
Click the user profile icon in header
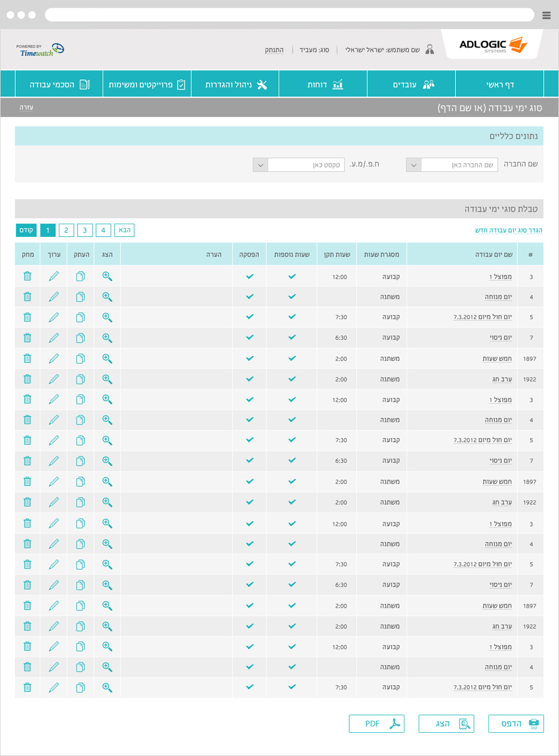coord(430,50)
